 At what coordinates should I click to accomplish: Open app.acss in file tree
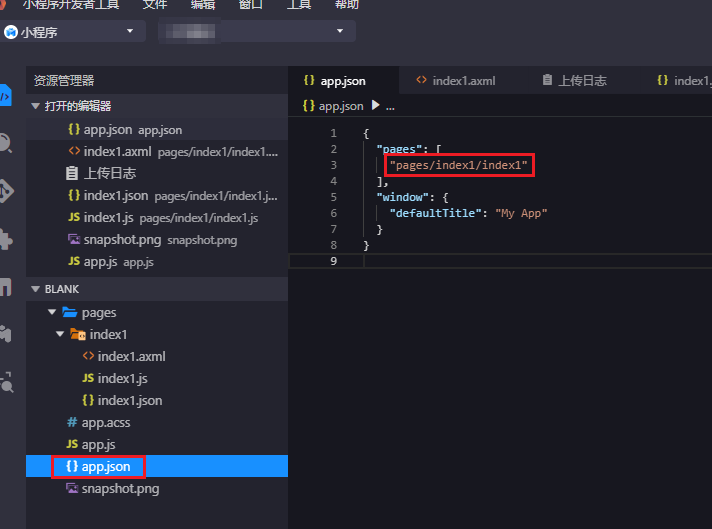(x=157, y=423)
